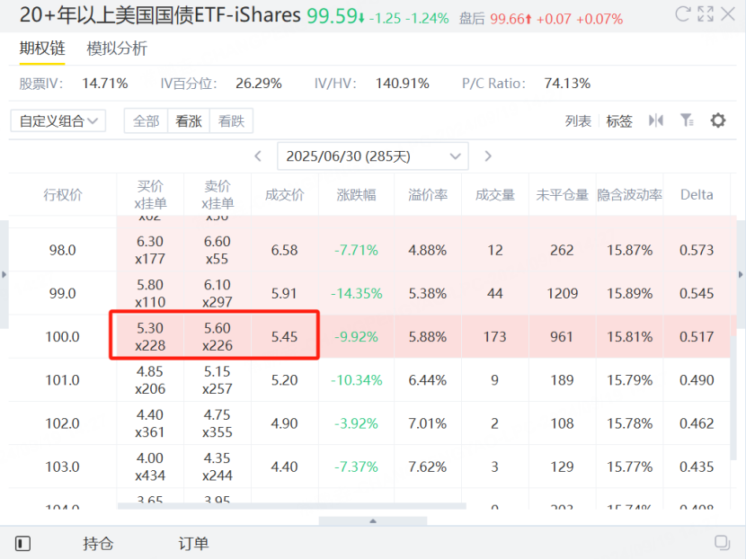Expand the right side panel arrow
This screenshot has width=746, height=560.
(741, 274)
